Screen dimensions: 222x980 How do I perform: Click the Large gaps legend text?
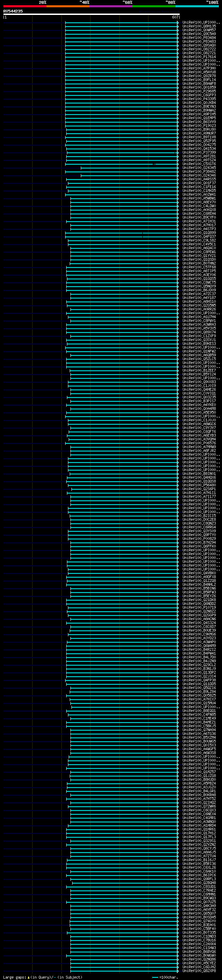tap(15, 977)
